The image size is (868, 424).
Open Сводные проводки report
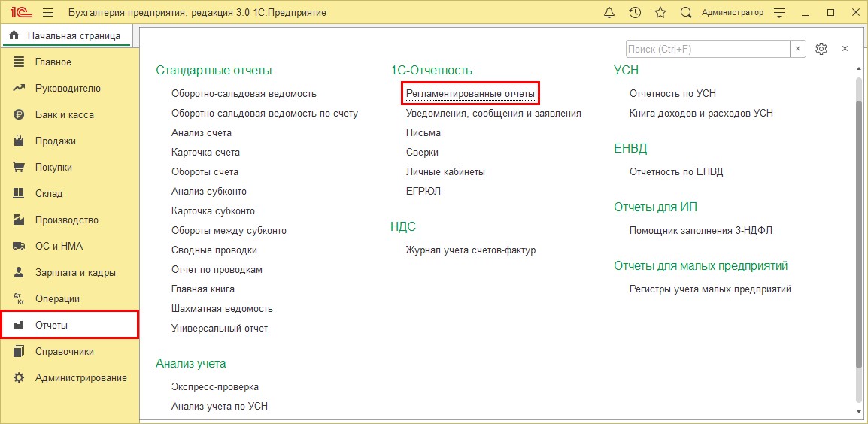pyautogui.click(x=214, y=250)
